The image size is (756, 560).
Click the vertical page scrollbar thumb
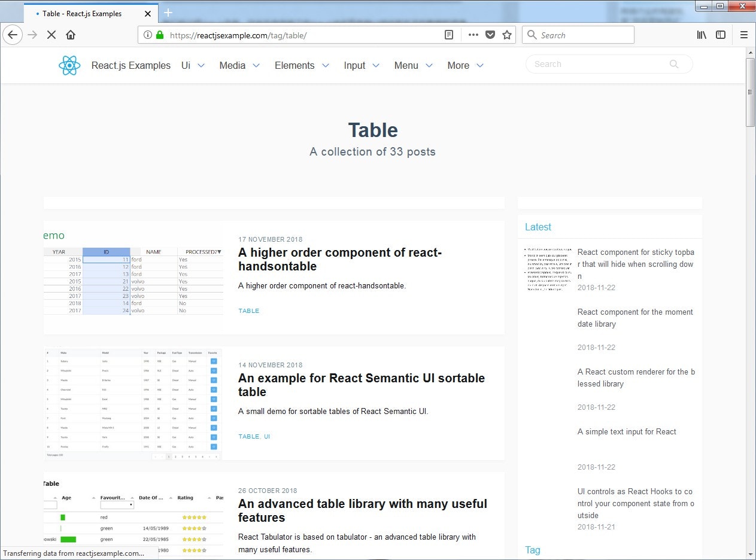point(751,92)
